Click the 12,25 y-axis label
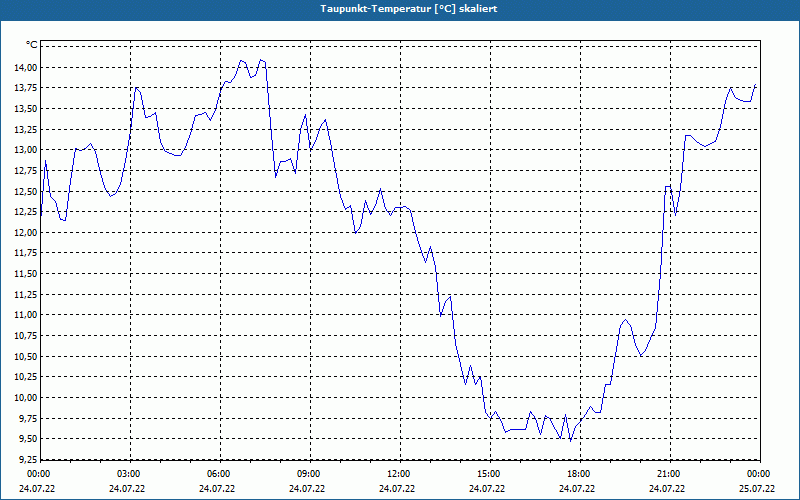This screenshot has height=500, width=800. 26,212
